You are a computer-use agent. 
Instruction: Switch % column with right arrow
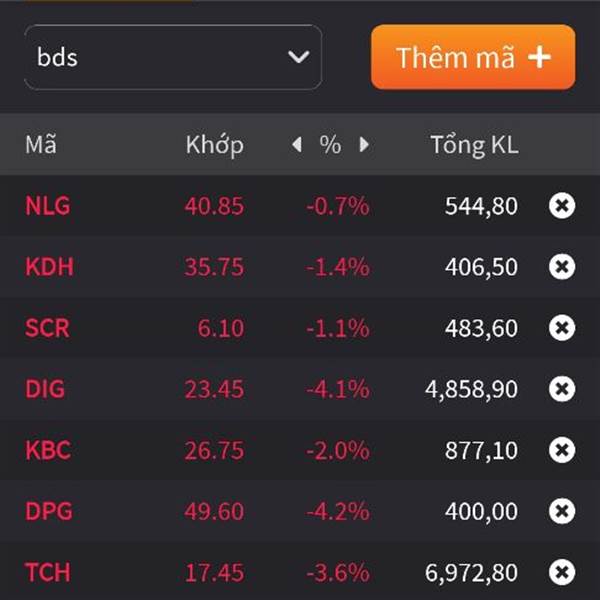[x=364, y=145]
